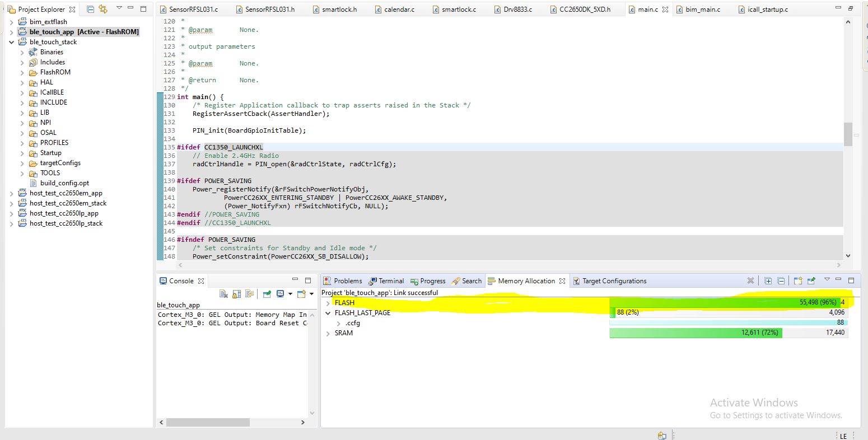The width and height of the screenshot is (868, 440).
Task: Close the Memory Allocation view
Action: [562, 281]
